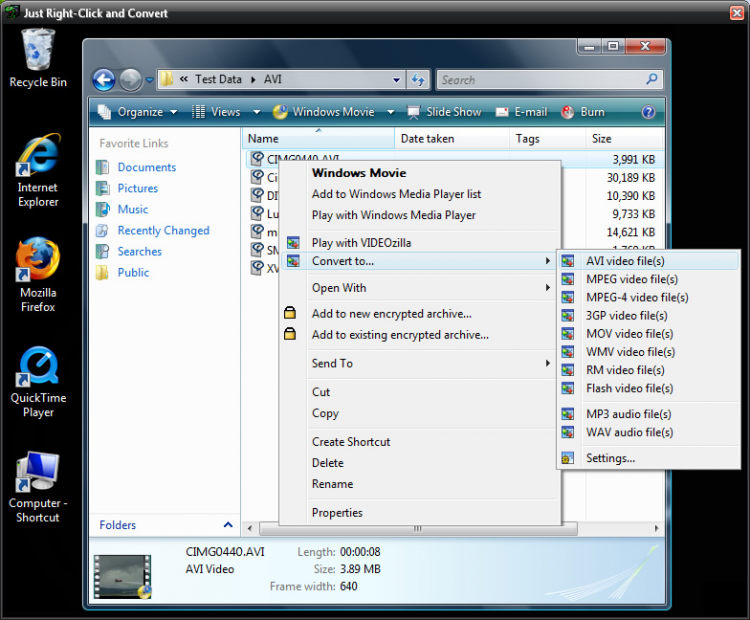Image resolution: width=750 pixels, height=620 pixels.
Task: Click the icon next to WMV video file(s)
Action: click(567, 352)
